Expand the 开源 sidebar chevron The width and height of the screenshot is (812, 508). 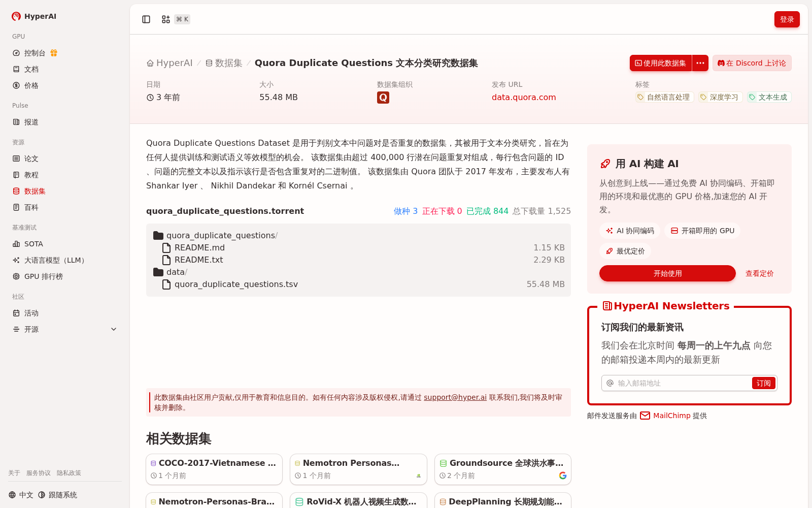pos(114,329)
